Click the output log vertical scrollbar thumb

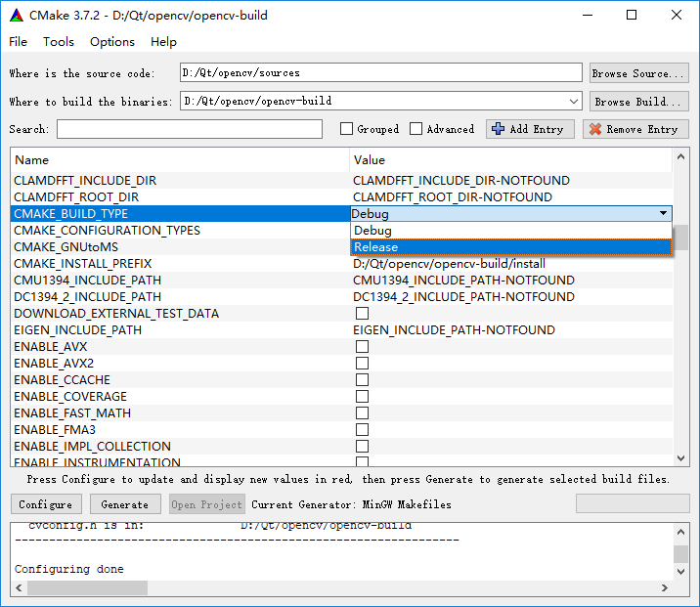tap(680, 554)
